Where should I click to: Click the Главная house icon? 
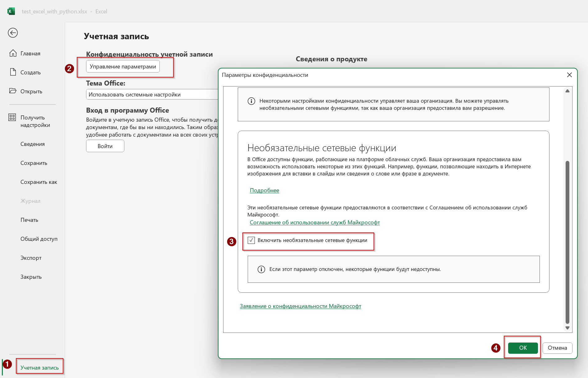click(13, 53)
